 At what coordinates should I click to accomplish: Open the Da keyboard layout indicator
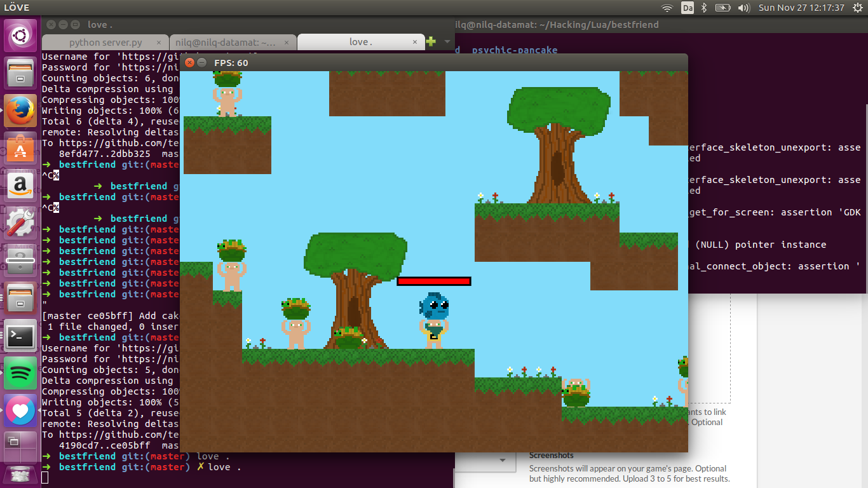point(687,8)
